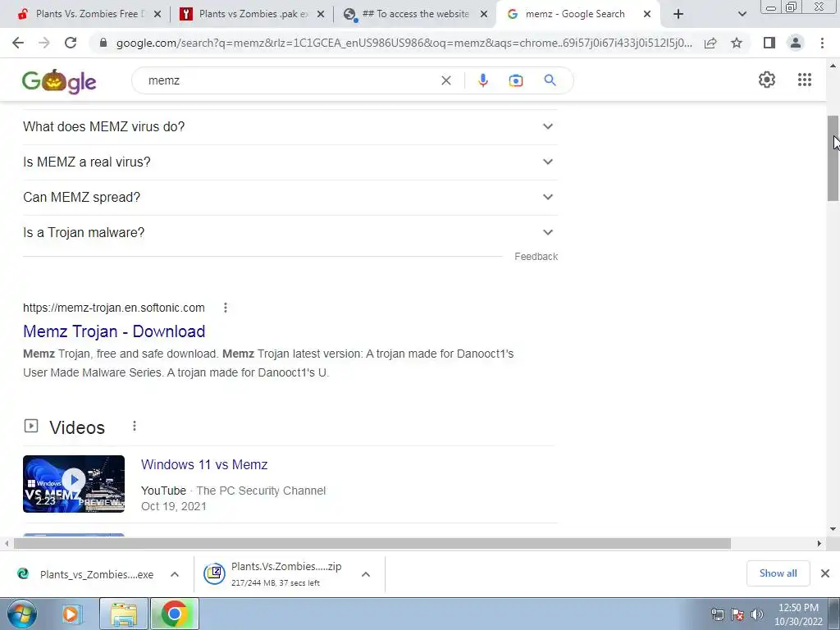Viewport: 840px width, 630px height.
Task: Expand 'Can MEMZ spread?' question
Action: 290,197
